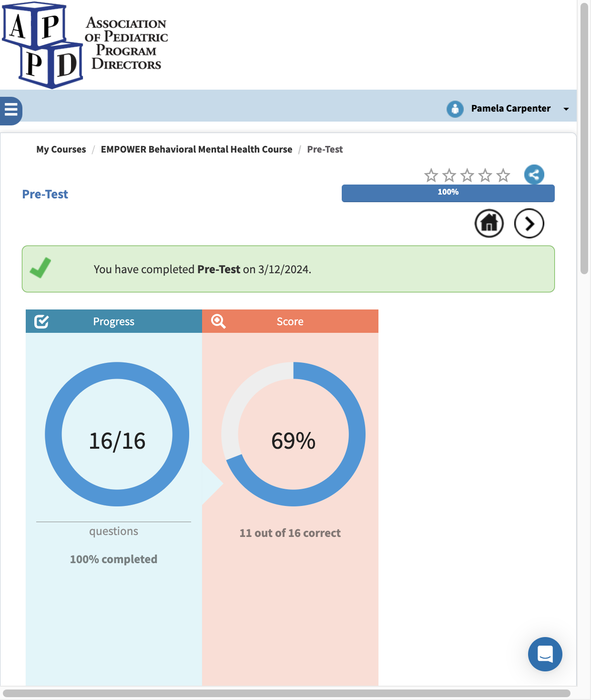Go to the course home icon
Image resolution: width=591 pixels, height=700 pixels.
click(x=489, y=223)
